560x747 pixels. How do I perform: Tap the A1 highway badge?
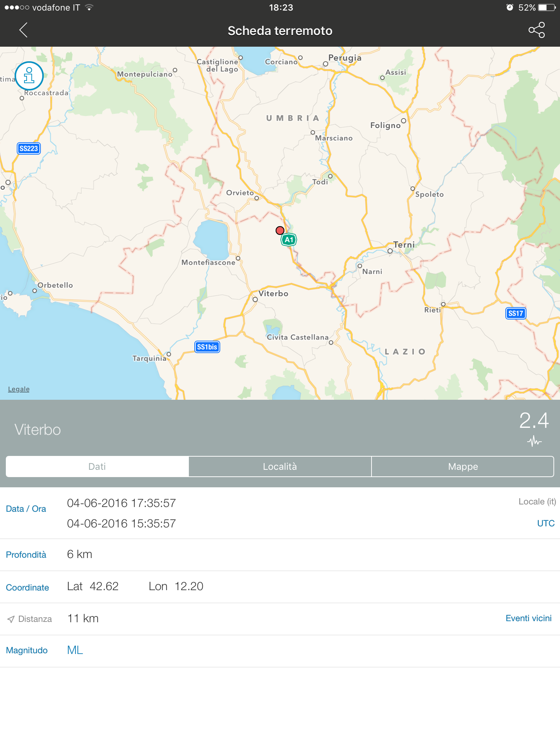click(x=289, y=240)
